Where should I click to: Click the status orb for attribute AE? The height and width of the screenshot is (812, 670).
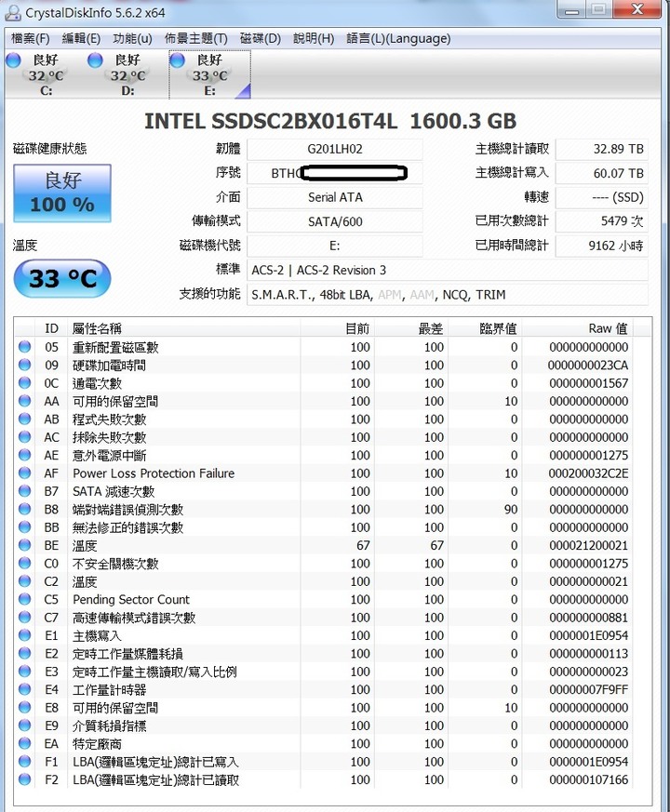tap(24, 455)
